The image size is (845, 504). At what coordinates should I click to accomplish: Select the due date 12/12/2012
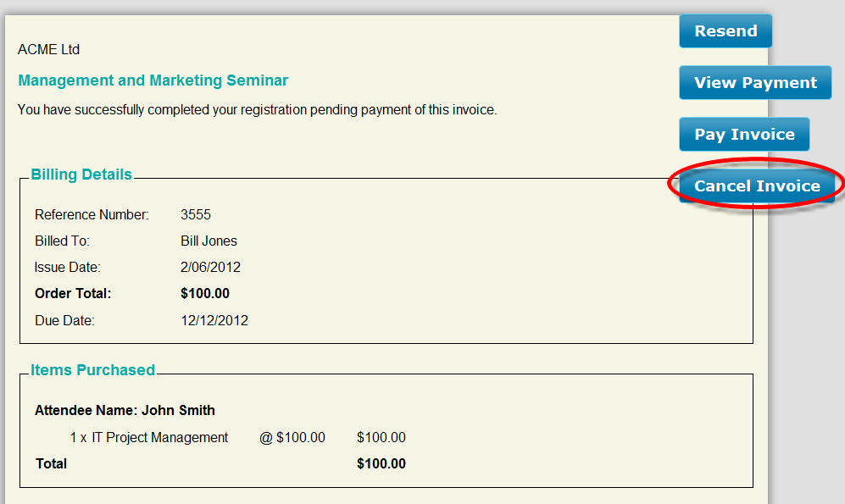(x=214, y=321)
